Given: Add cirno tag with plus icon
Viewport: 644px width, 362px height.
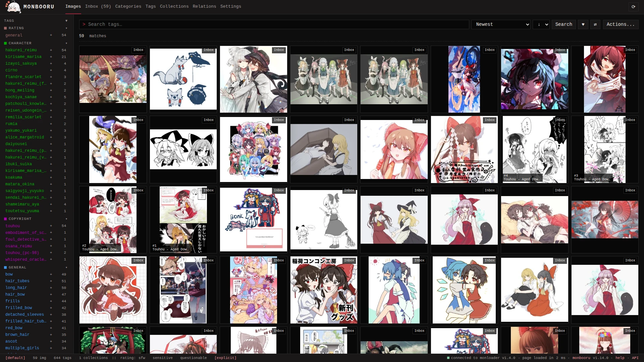Looking at the screenshot, I should [51, 70].
